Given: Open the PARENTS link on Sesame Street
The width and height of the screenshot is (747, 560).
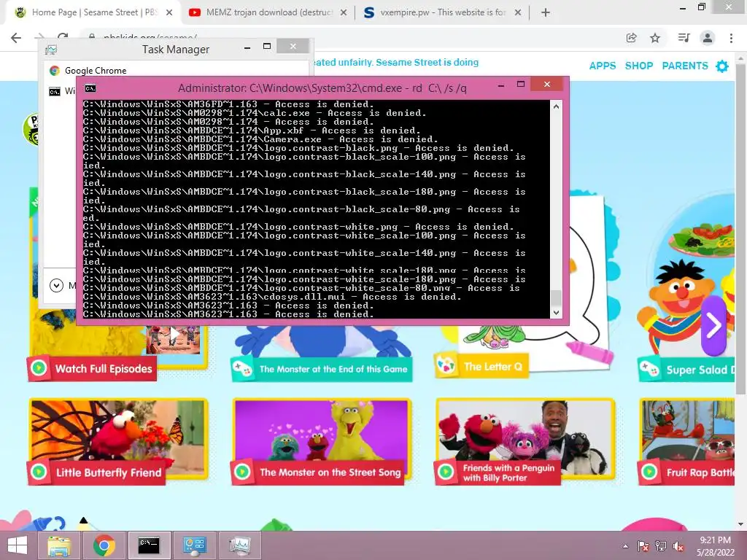Looking at the screenshot, I should coord(685,66).
